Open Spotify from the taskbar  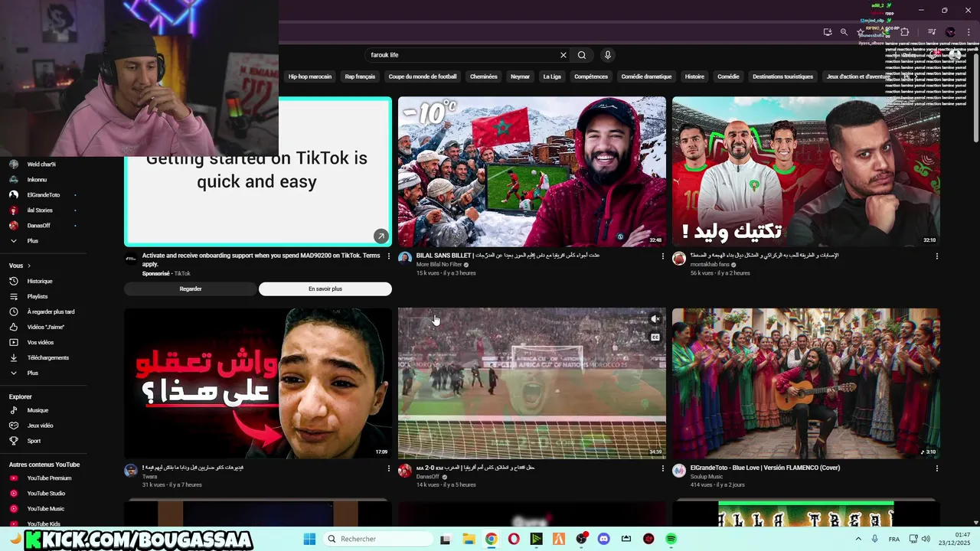click(671, 539)
